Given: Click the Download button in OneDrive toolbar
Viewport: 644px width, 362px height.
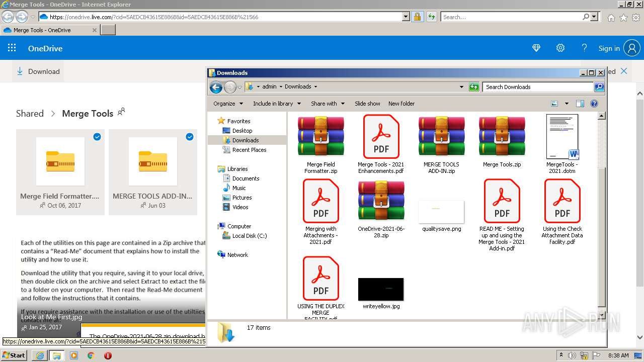Looking at the screenshot, I should (38, 71).
